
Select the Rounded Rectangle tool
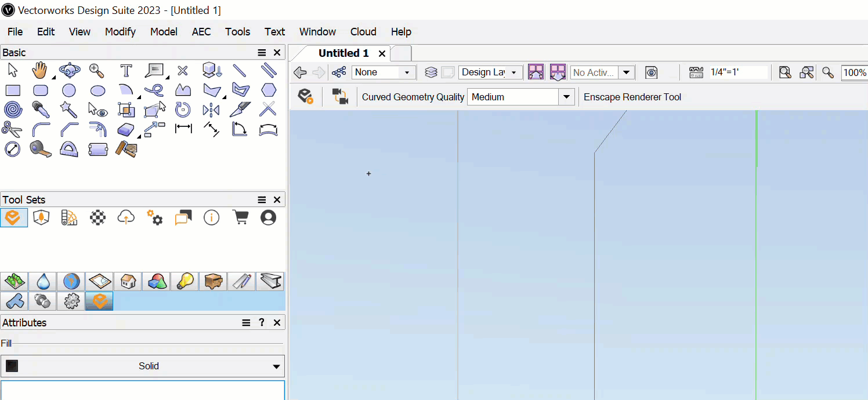click(x=41, y=90)
